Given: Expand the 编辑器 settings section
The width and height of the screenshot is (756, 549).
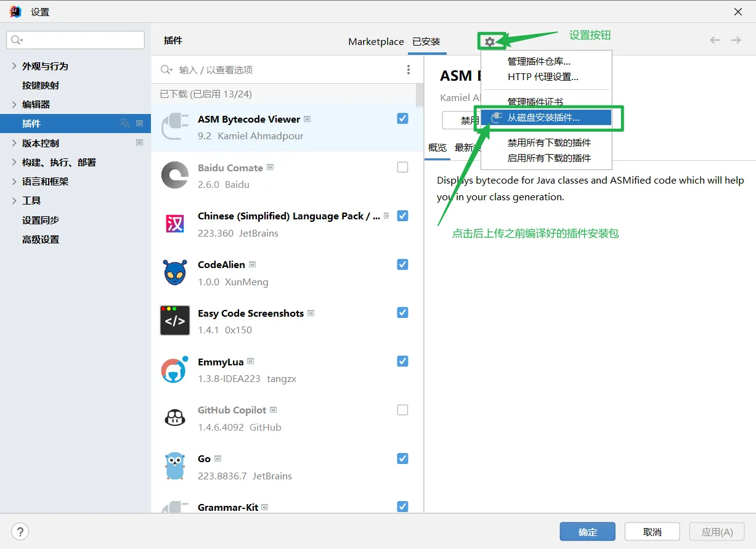Looking at the screenshot, I should click(x=15, y=104).
